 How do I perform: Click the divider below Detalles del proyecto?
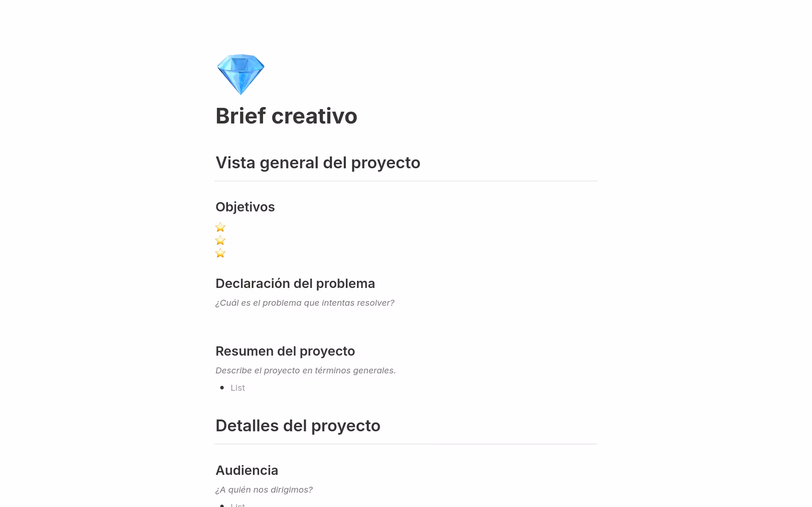(406, 444)
